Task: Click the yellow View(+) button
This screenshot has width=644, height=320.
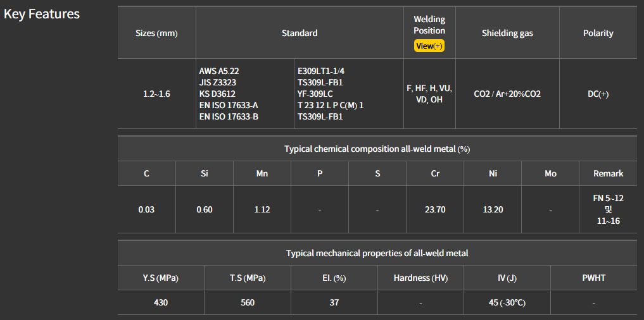Action: pyautogui.click(x=429, y=46)
